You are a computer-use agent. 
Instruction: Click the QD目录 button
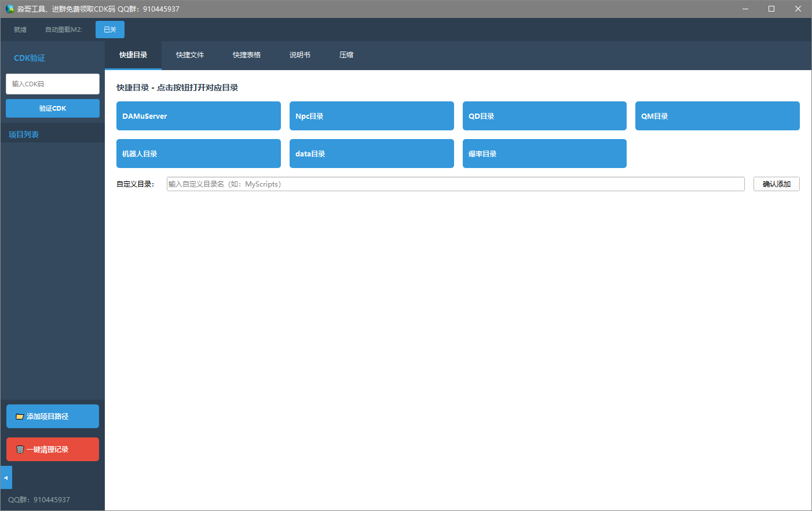544,116
